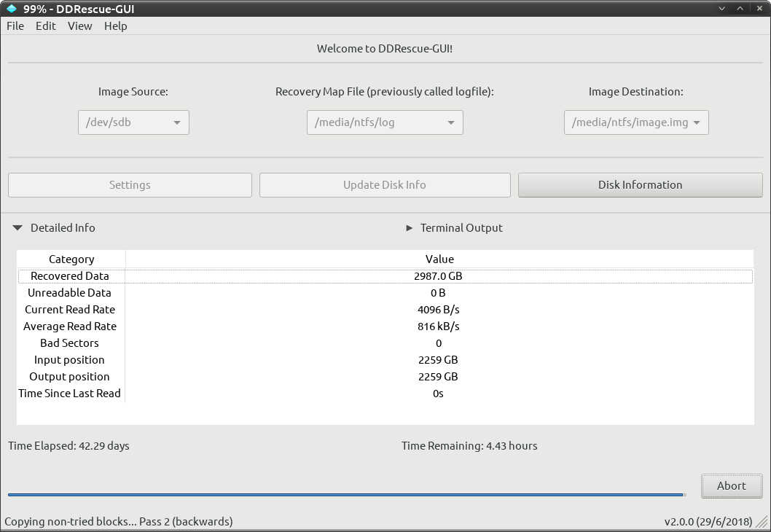The width and height of the screenshot is (771, 532).
Task: Click the Category column header
Action: pos(71,259)
